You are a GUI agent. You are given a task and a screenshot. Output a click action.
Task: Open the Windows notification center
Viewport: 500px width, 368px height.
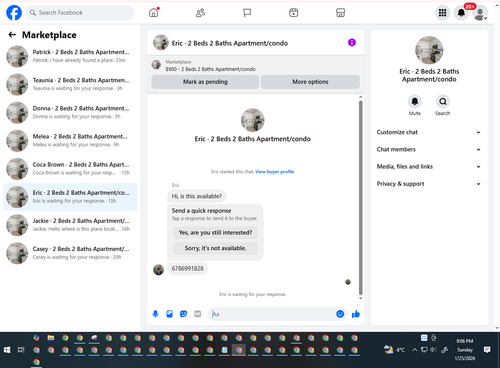[487, 350]
